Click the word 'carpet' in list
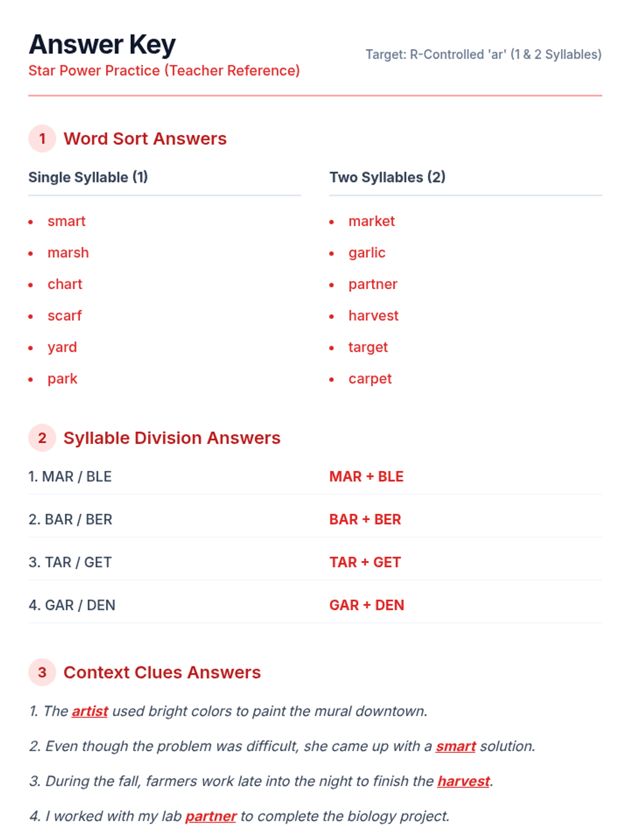 click(370, 379)
